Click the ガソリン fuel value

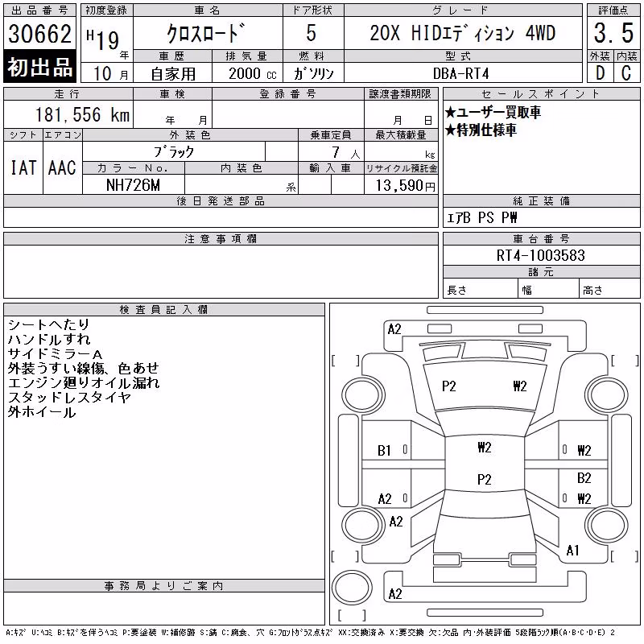point(313,73)
